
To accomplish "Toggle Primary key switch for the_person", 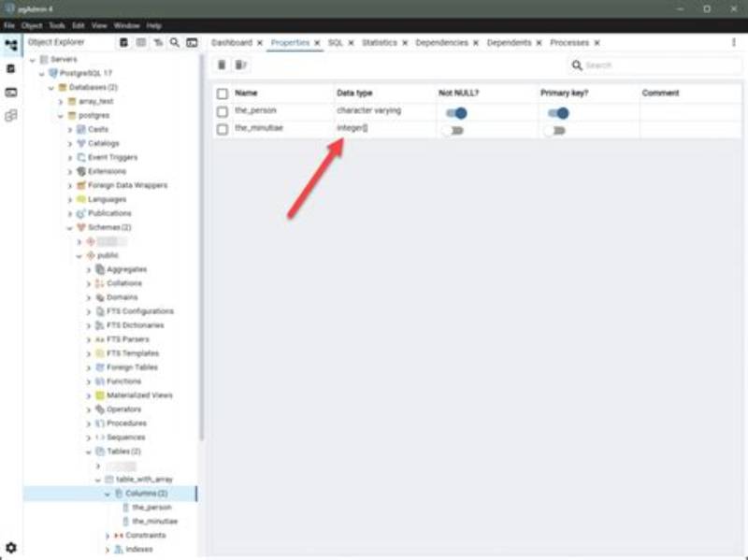I will [x=558, y=113].
